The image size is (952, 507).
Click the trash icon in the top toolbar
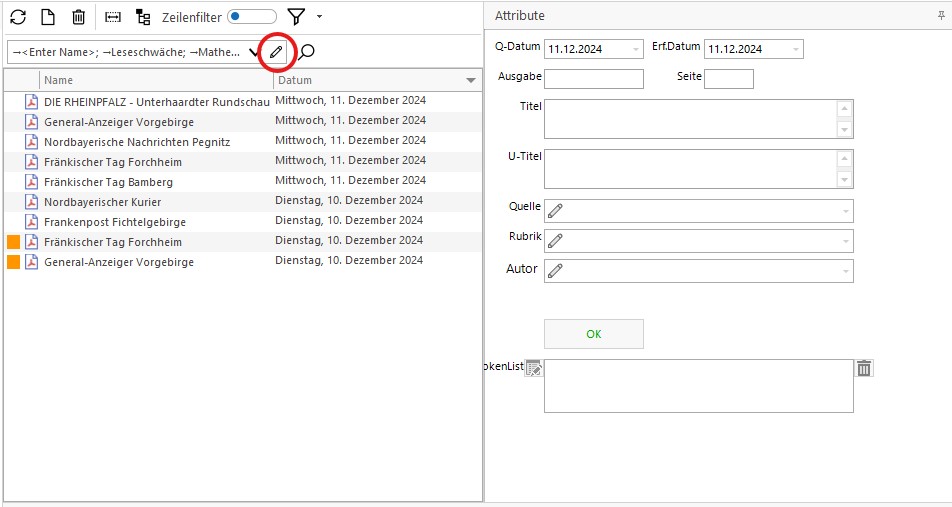[x=78, y=17]
